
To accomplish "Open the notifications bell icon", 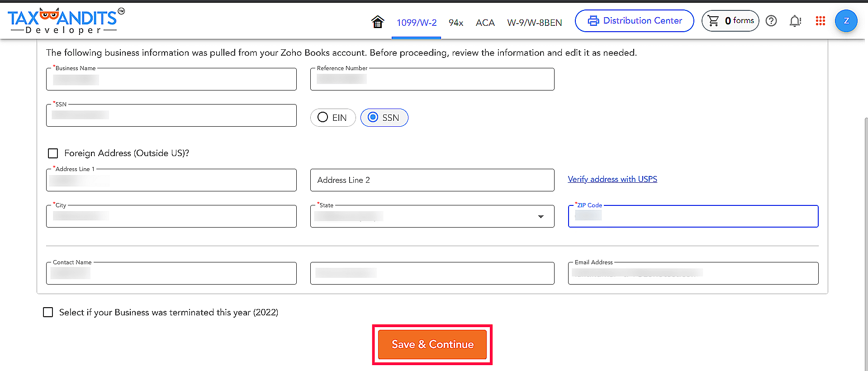I will click(x=795, y=21).
